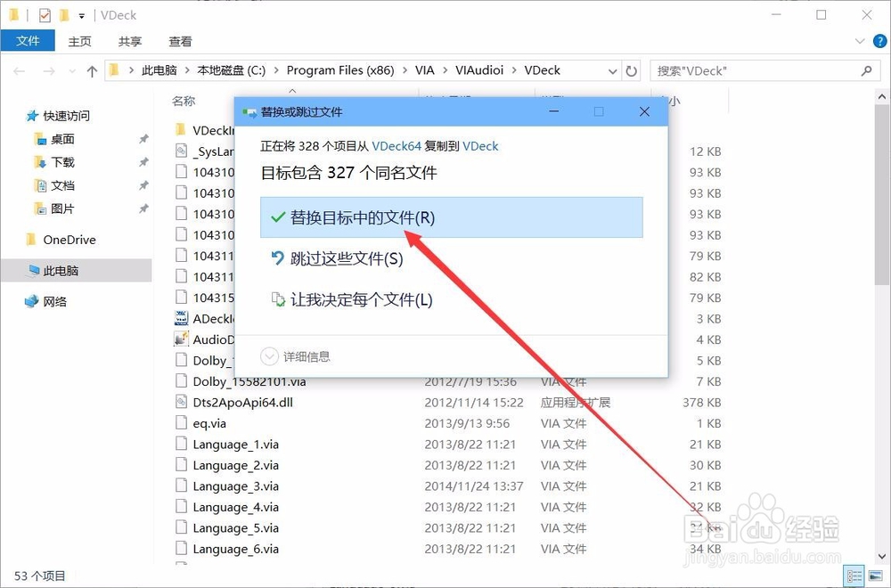Switch to details view using status bar icon
891x588 pixels.
tap(854, 576)
